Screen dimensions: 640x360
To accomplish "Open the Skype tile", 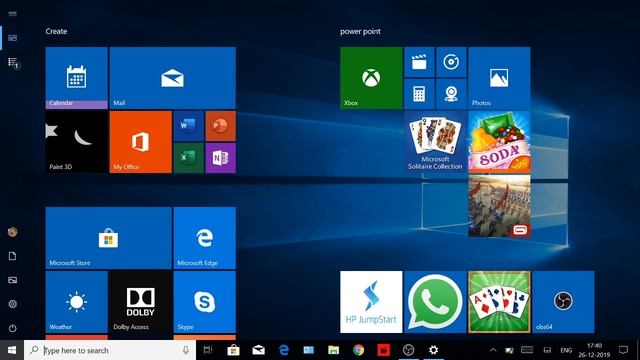I will (204, 302).
